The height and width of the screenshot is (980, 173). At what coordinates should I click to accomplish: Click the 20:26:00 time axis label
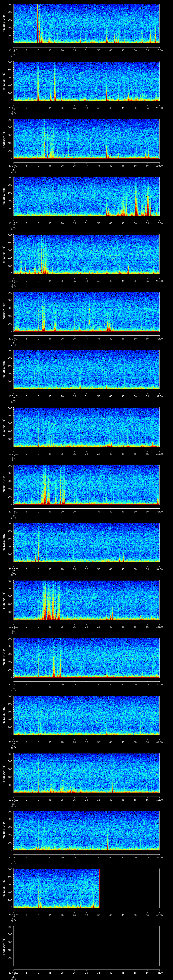tap(13, 166)
